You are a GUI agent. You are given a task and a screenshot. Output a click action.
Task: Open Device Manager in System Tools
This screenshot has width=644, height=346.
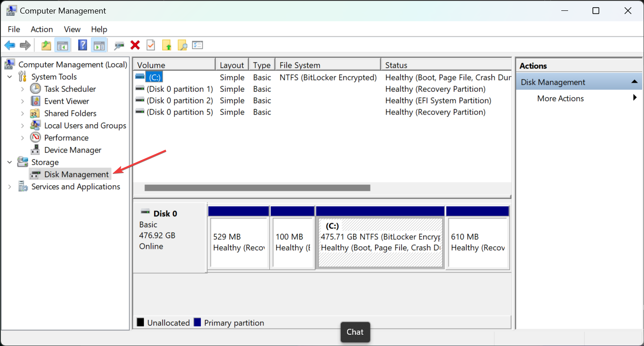point(72,150)
